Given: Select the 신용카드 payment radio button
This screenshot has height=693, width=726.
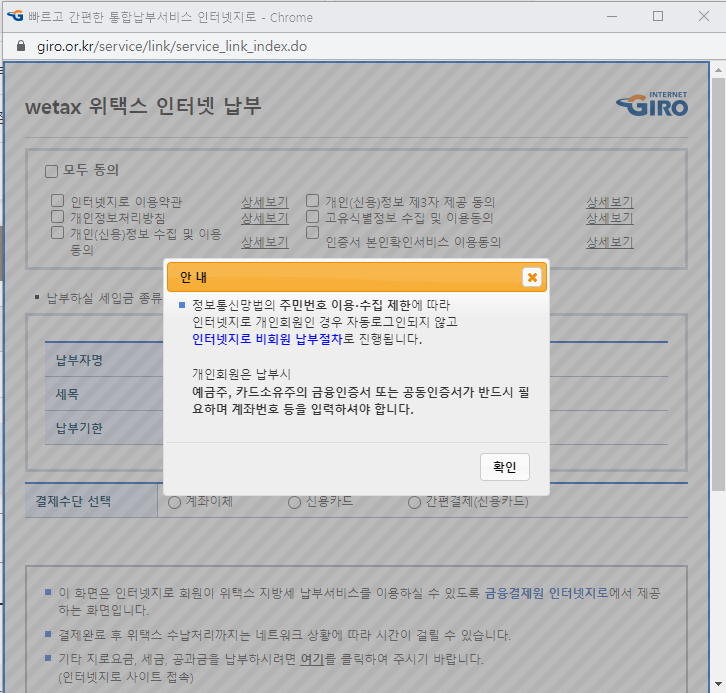Looking at the screenshot, I should coord(294,502).
